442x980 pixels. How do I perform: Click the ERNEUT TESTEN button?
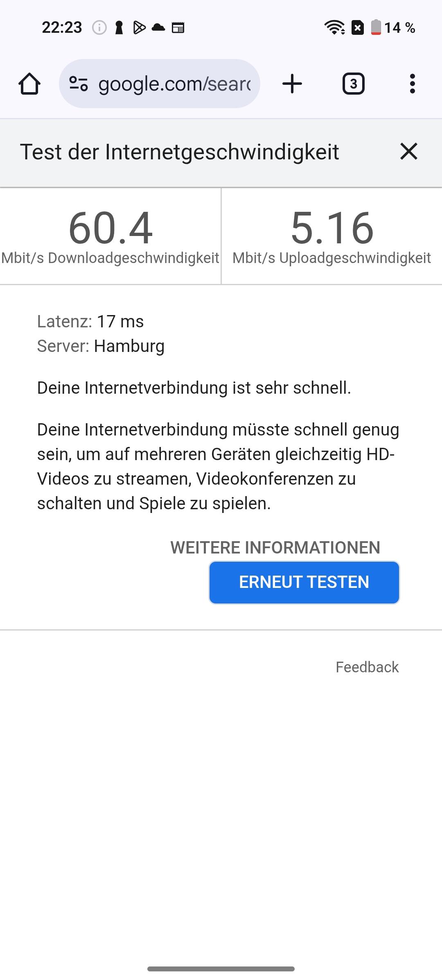tap(304, 582)
